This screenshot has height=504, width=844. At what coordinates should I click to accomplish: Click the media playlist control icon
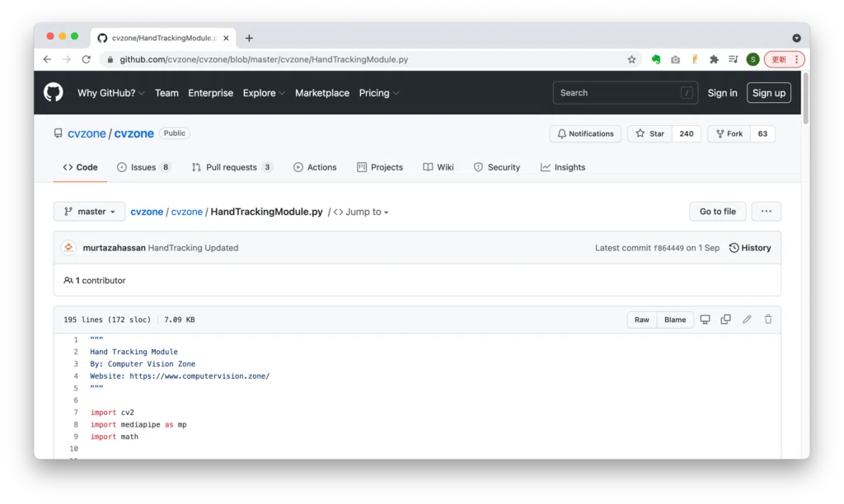tap(733, 59)
